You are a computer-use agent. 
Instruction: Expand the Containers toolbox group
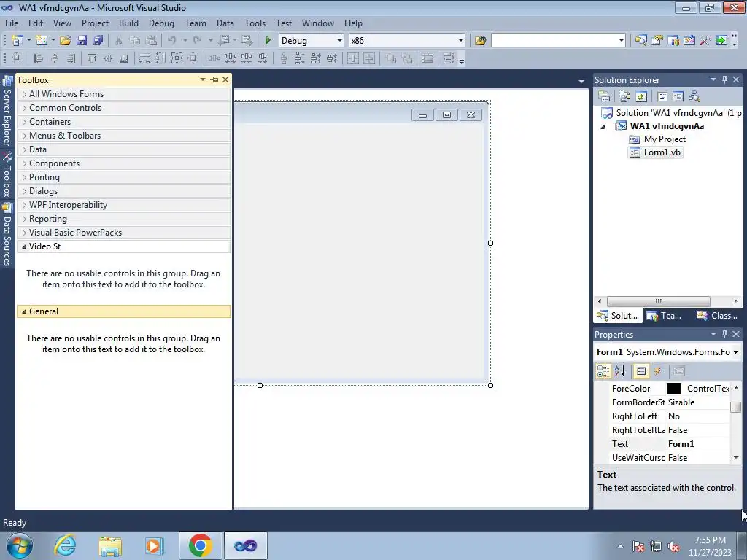click(24, 122)
